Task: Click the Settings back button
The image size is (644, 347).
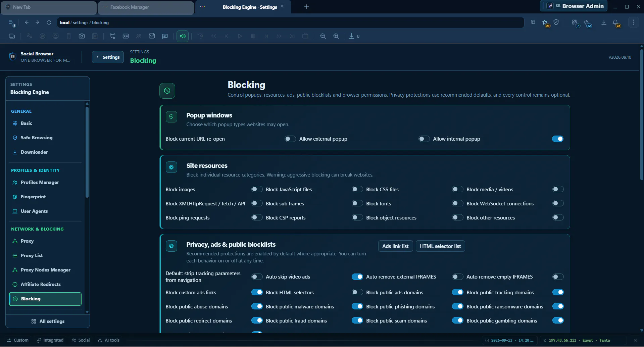Action: click(108, 57)
